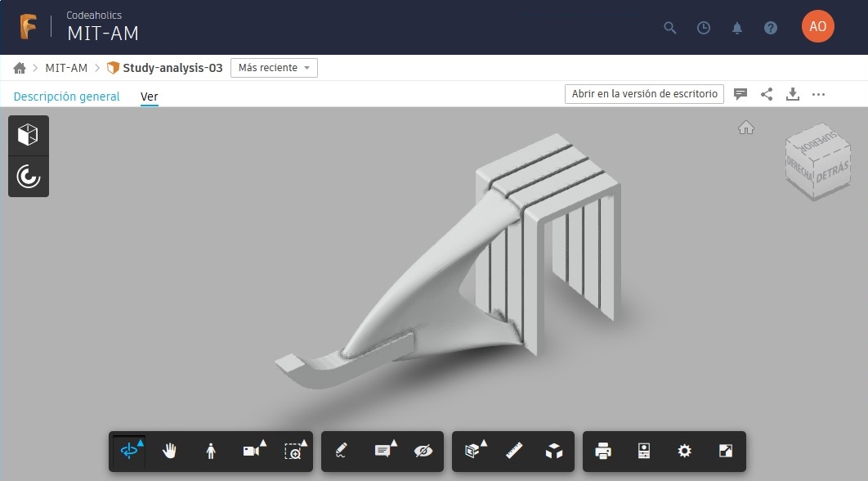Toggle markup visibility with the eye icon
Image resolution: width=868 pixels, height=481 pixels.
point(423,451)
